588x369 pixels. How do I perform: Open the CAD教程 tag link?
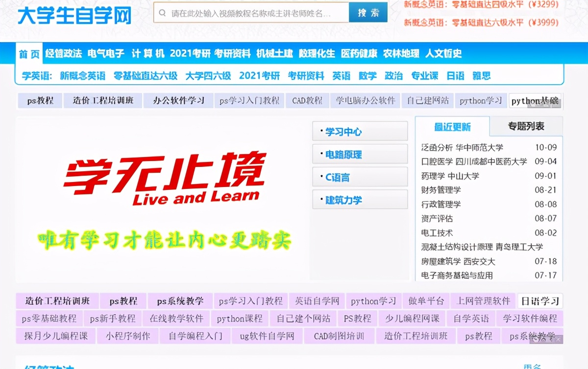click(307, 100)
